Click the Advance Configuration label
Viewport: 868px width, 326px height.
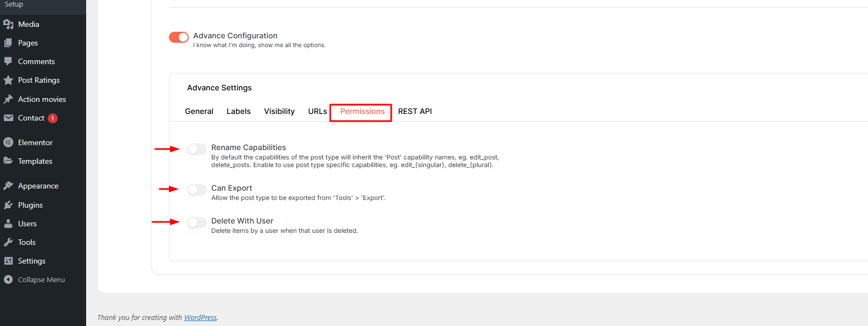(x=235, y=36)
